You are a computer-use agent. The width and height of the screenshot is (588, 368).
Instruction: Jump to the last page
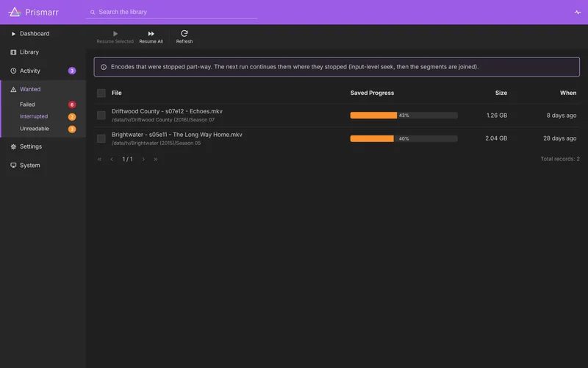coord(155,159)
